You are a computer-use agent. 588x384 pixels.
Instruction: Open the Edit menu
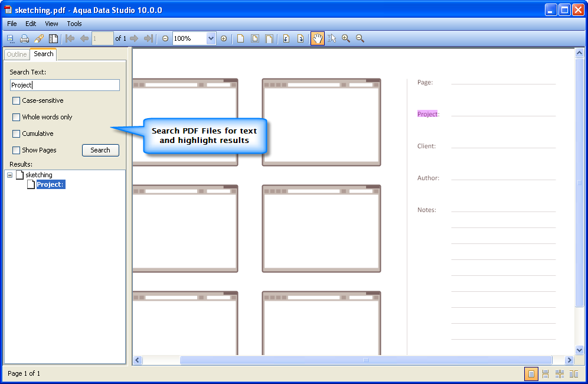coord(31,24)
